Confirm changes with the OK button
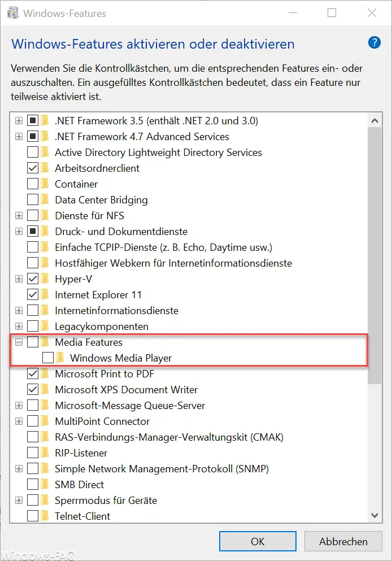 (x=258, y=541)
